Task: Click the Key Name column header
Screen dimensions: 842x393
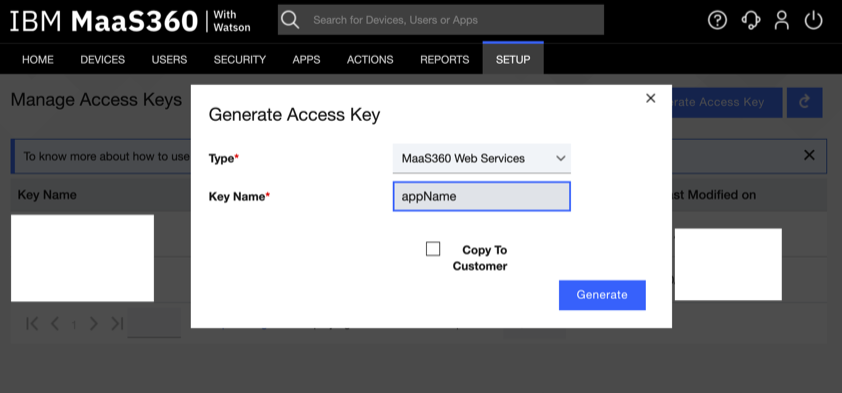Action: click(47, 195)
